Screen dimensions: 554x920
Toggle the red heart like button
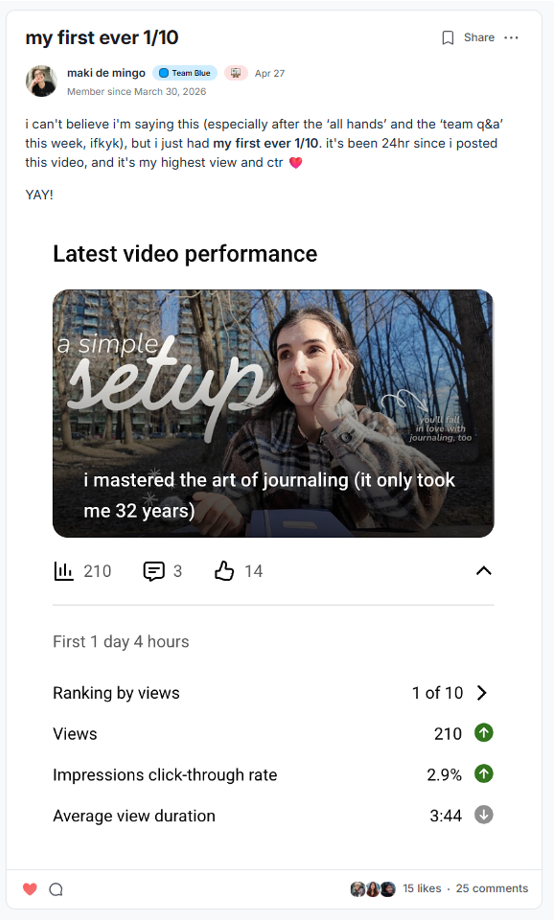point(30,889)
